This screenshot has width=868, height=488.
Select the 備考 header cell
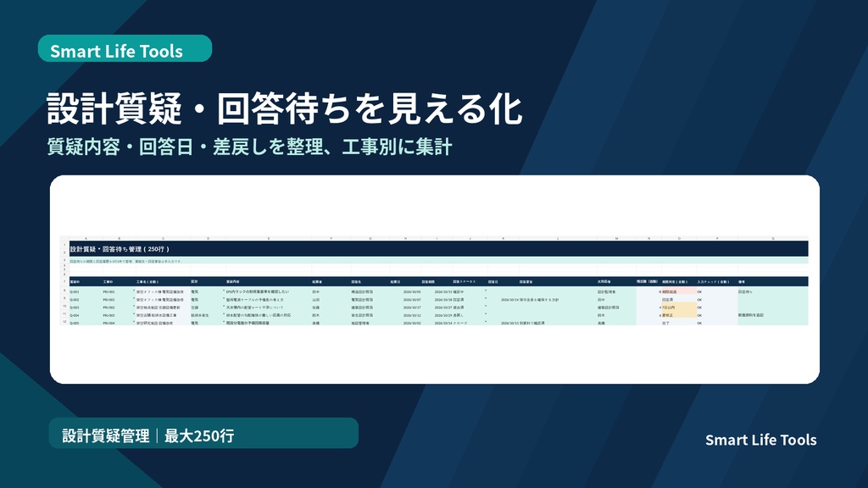[772, 281]
